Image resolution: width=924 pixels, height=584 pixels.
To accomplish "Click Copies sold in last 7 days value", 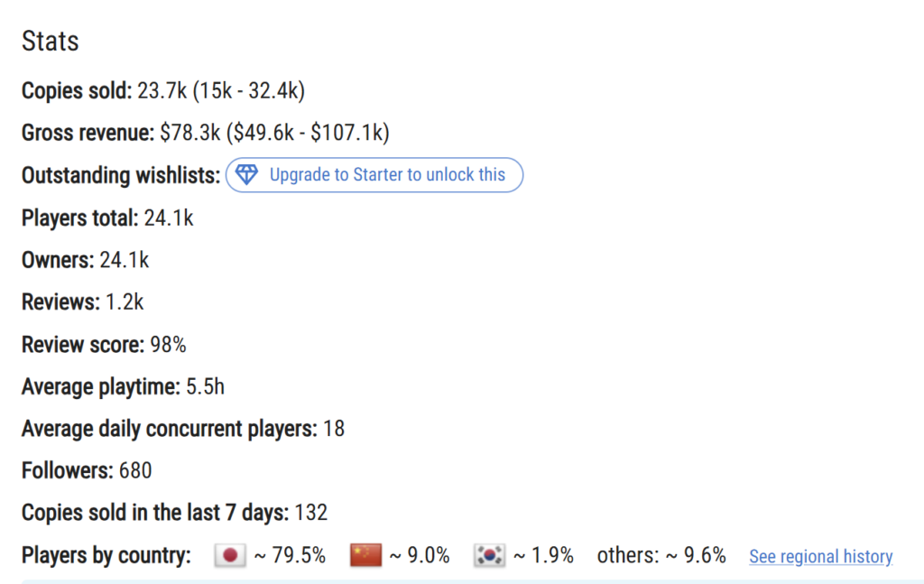I will [310, 513].
